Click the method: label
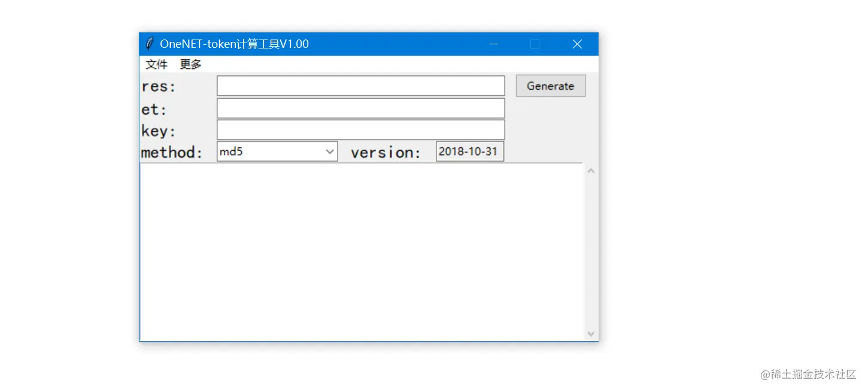Viewport: 868px width, 392px height. tap(172, 153)
